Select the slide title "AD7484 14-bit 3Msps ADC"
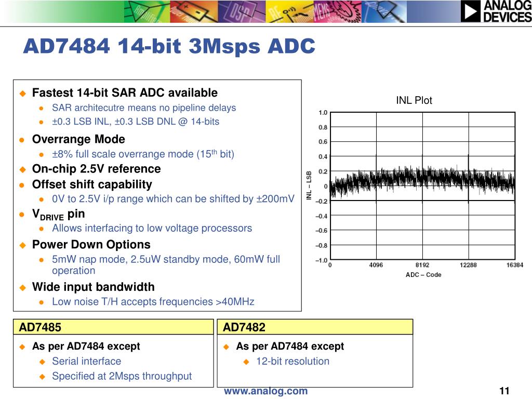The width and height of the screenshot is (532, 399). [169, 46]
